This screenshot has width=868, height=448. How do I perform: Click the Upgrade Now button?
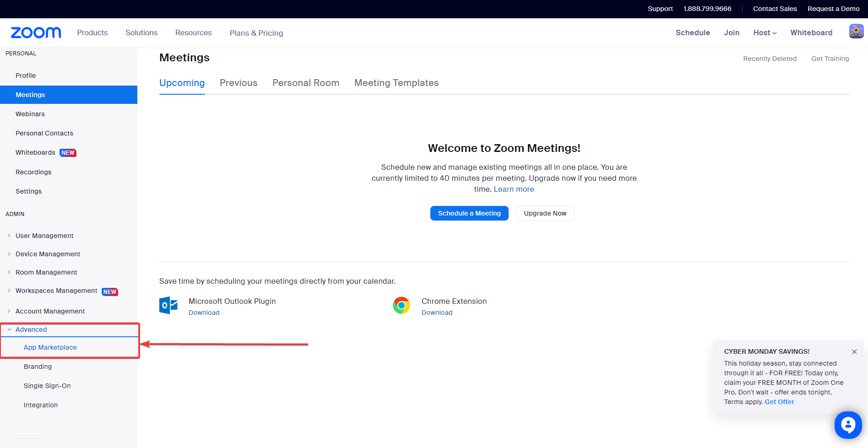(545, 213)
